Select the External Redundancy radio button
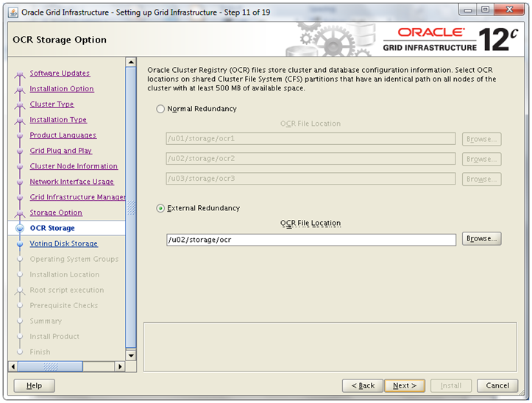This screenshot has width=532, height=403. tap(160, 208)
